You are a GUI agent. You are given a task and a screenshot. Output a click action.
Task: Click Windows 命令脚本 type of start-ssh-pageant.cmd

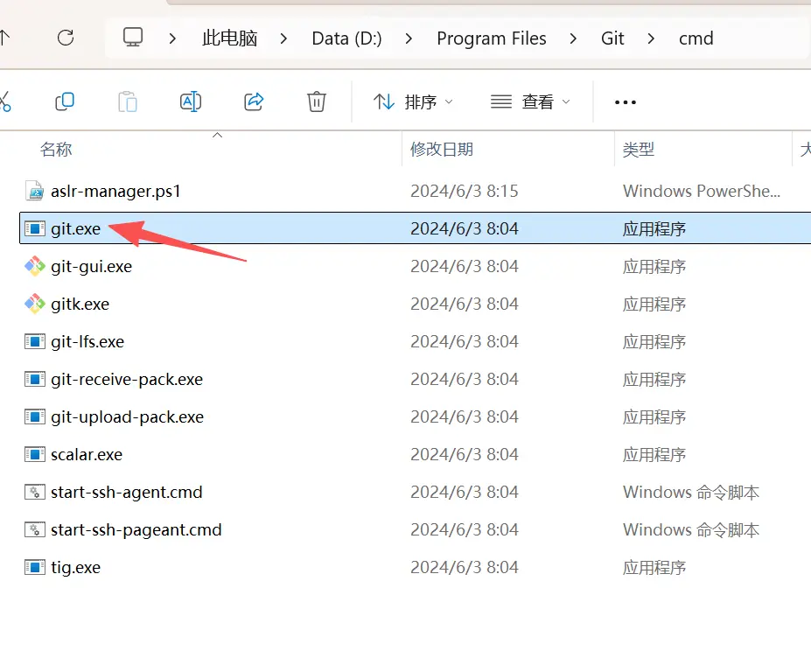[x=691, y=529]
